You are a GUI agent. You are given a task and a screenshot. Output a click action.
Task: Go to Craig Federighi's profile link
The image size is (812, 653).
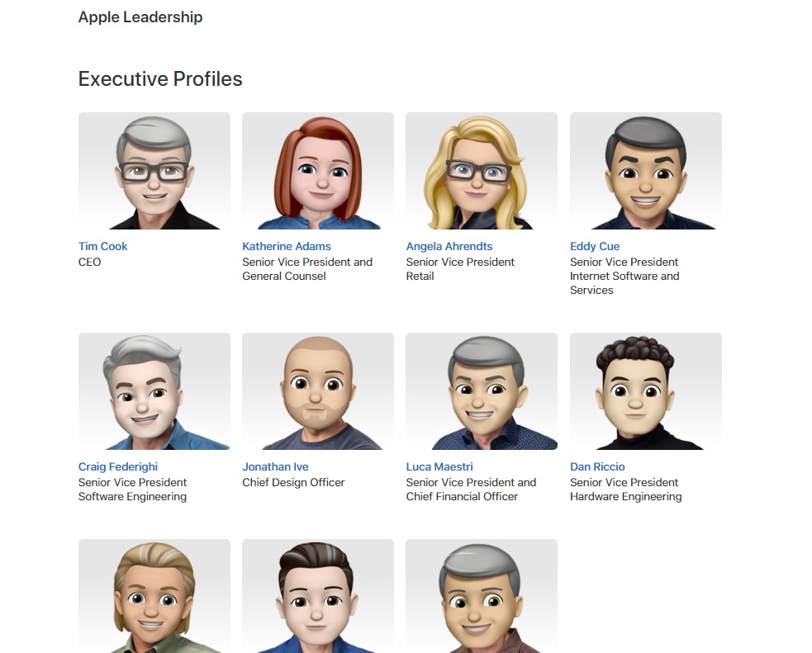pos(118,466)
